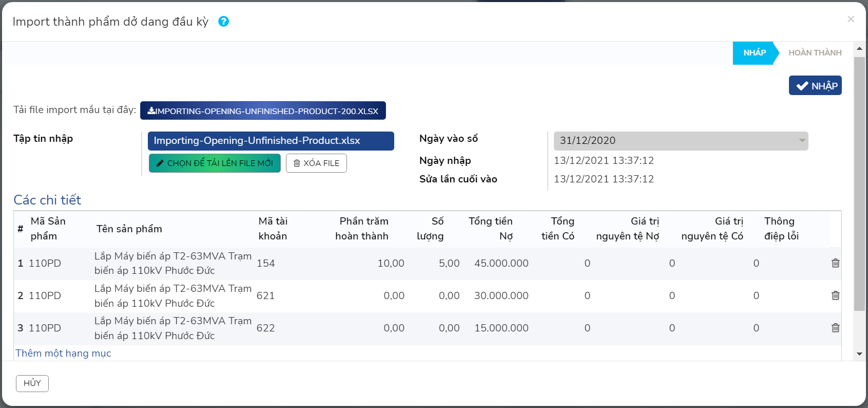Click account code 154 cell
The width and height of the screenshot is (868, 408).
(266, 263)
